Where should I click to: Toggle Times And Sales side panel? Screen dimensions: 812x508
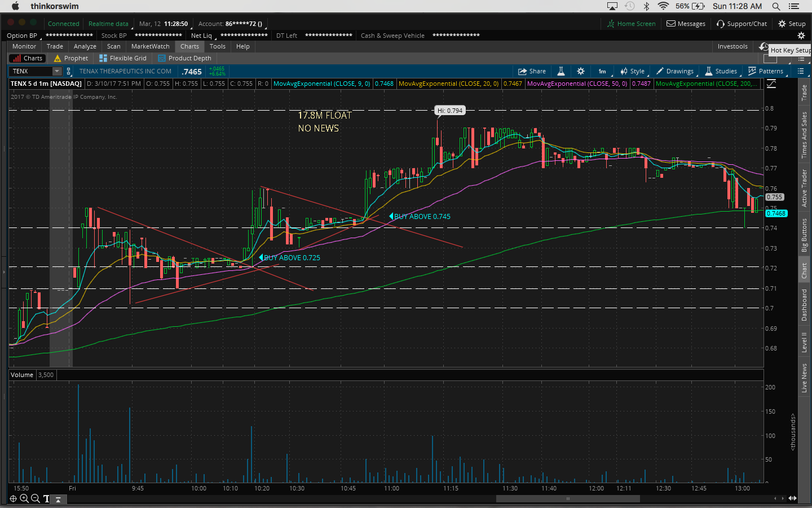(804, 135)
